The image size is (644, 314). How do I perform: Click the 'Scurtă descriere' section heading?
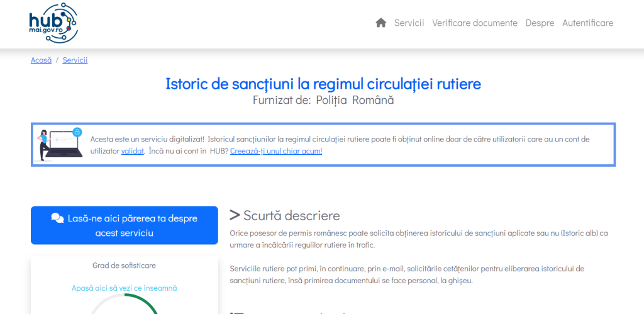click(291, 216)
